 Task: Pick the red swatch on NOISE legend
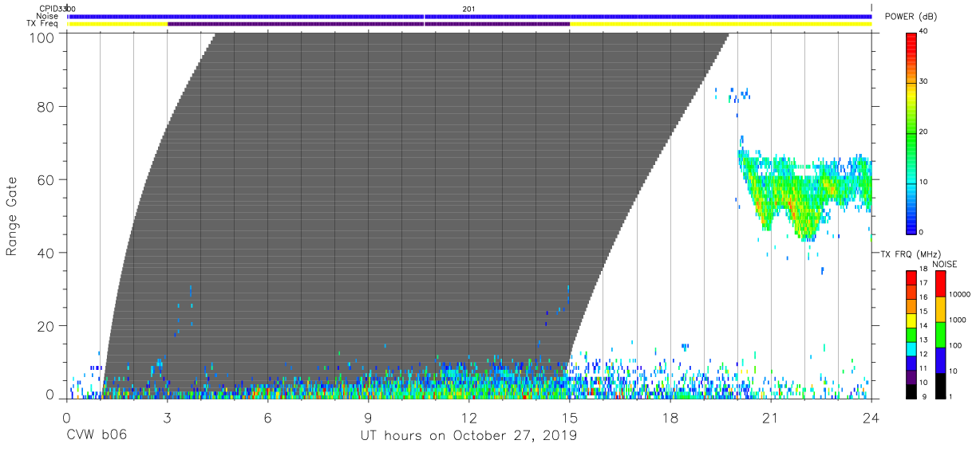tap(940, 284)
